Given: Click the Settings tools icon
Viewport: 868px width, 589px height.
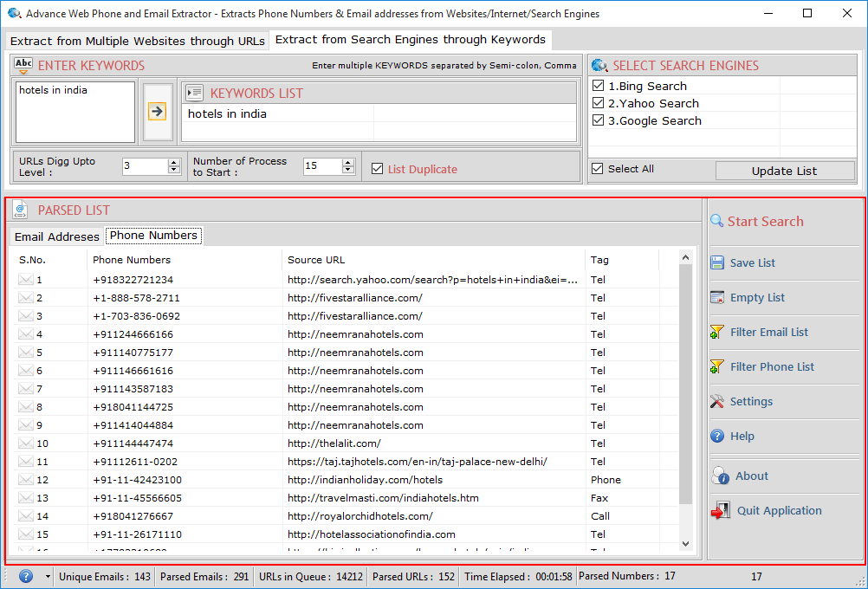Looking at the screenshot, I should [x=717, y=401].
